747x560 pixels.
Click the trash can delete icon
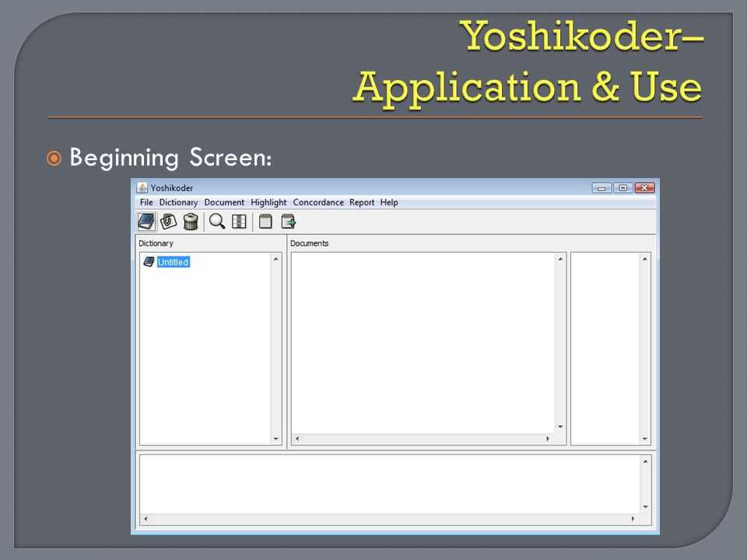(191, 222)
